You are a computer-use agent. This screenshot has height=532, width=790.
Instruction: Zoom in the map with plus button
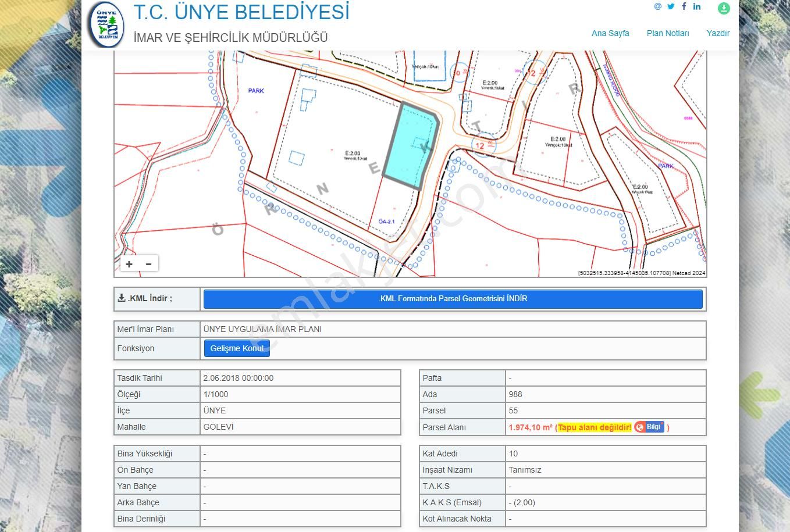point(129,264)
